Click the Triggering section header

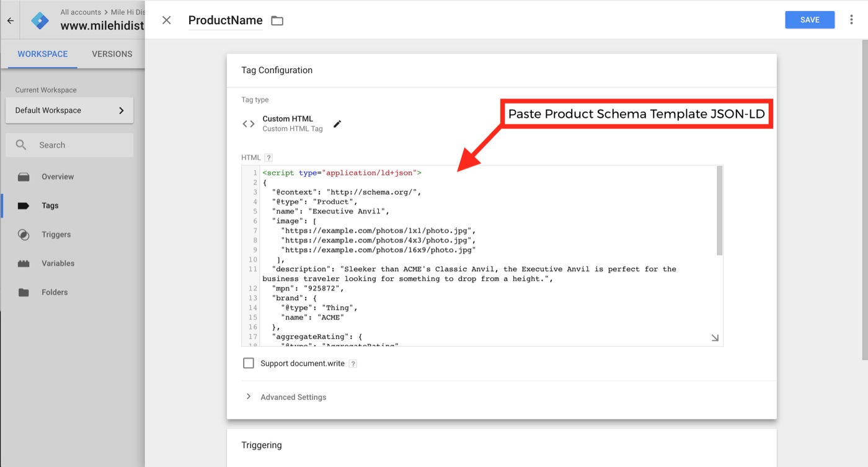click(262, 445)
